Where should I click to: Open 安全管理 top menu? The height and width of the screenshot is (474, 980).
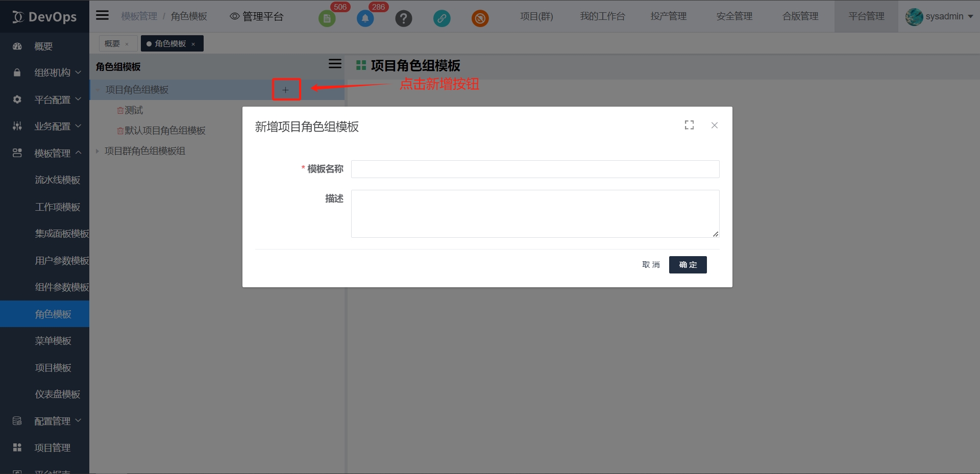coord(734,16)
